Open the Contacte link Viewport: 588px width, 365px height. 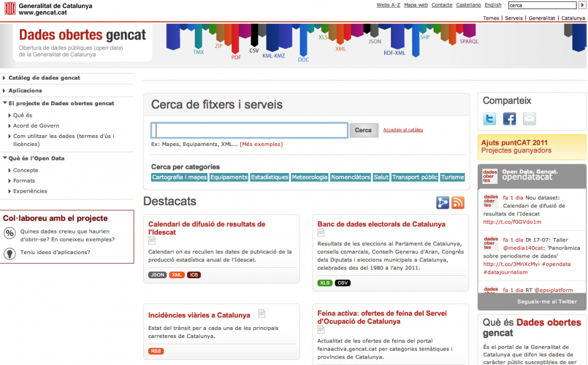point(442,5)
